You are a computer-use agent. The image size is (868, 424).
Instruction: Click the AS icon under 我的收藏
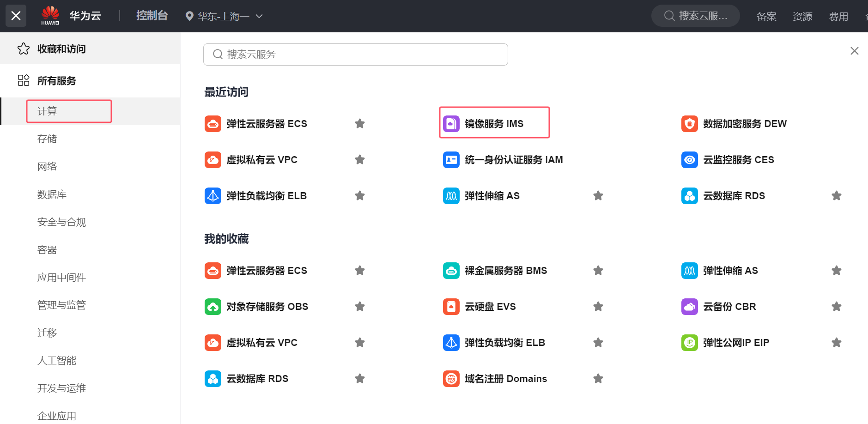(x=690, y=271)
